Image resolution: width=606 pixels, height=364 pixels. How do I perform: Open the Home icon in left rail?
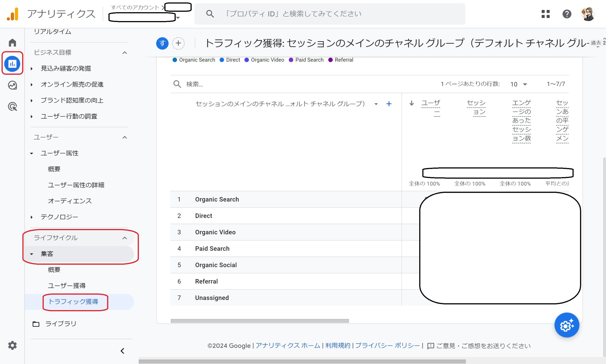tap(12, 43)
